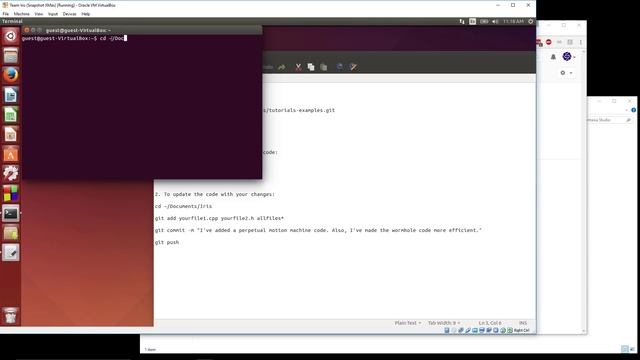Screen dimensions: 640x360
Task: Click Find and Replace icon in gedit
Action: tap(353, 67)
